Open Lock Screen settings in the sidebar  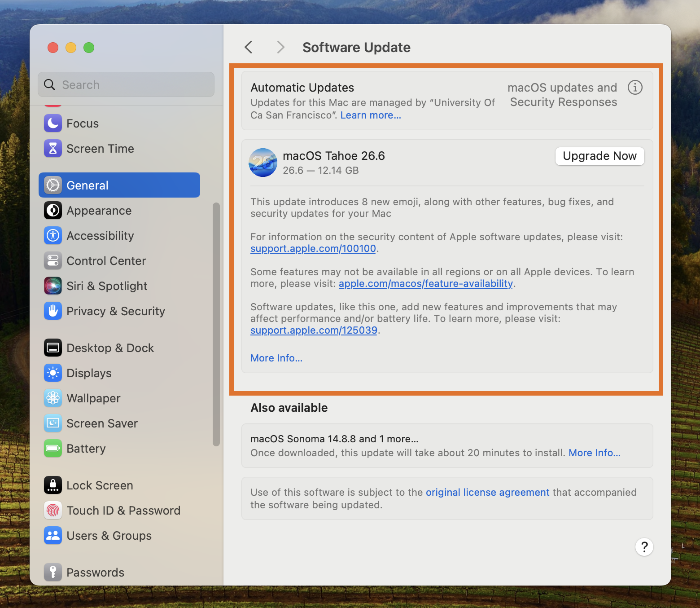119,485
